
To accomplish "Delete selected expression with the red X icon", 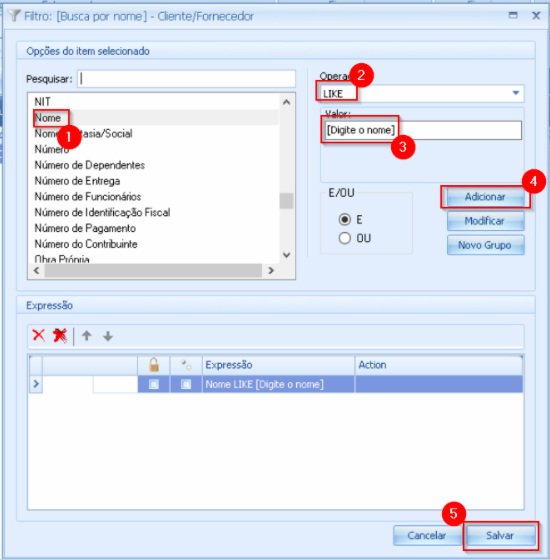I will point(38,336).
